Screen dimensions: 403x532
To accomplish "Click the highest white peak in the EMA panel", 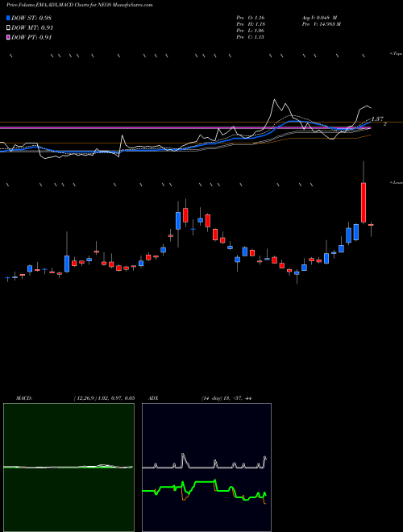I will pos(274,100).
